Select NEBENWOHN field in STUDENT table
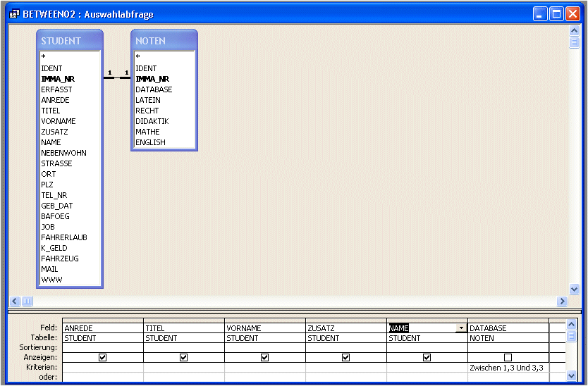The image size is (588, 386). pos(63,153)
